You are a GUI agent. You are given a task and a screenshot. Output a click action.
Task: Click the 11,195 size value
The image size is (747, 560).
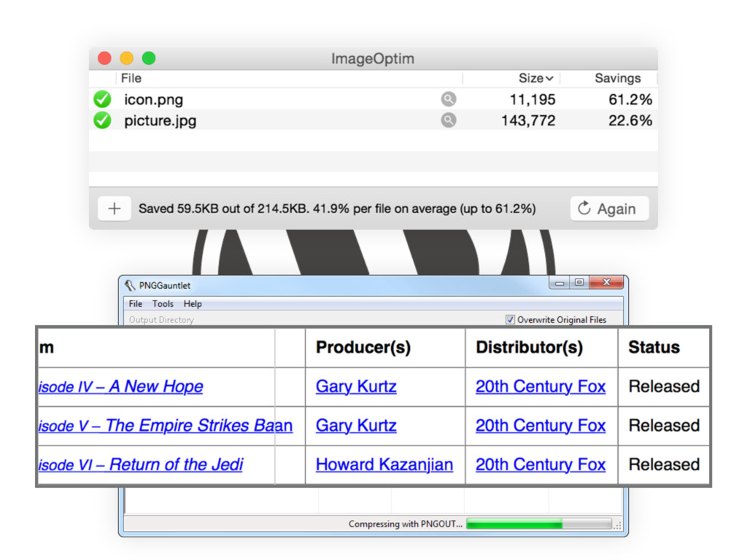click(532, 99)
